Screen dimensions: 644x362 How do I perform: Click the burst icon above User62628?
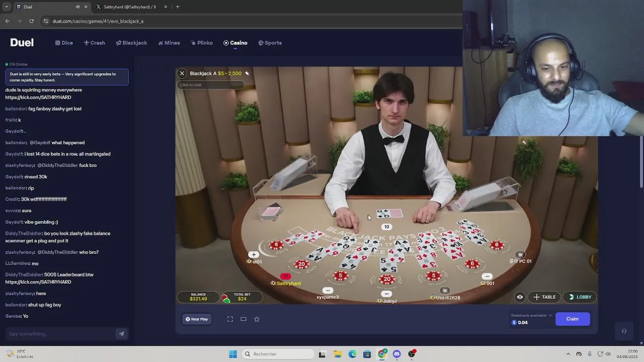click(445, 291)
